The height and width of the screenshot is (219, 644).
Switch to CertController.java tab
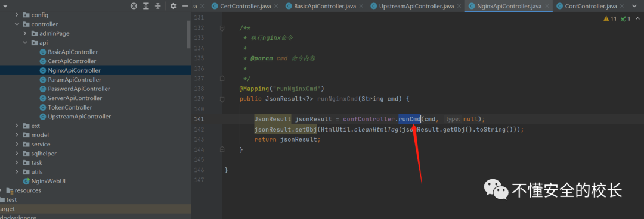point(245,6)
